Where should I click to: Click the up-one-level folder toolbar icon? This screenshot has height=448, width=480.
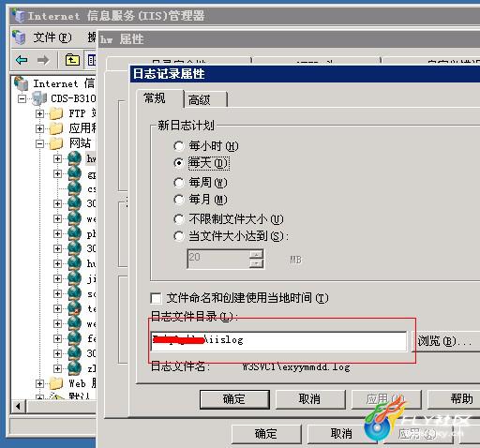72,59
